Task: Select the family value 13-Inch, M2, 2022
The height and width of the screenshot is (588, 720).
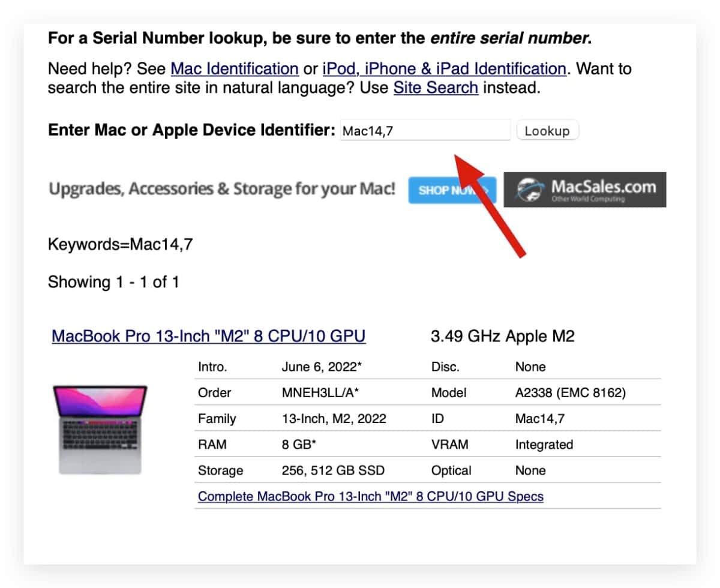Action: [334, 419]
